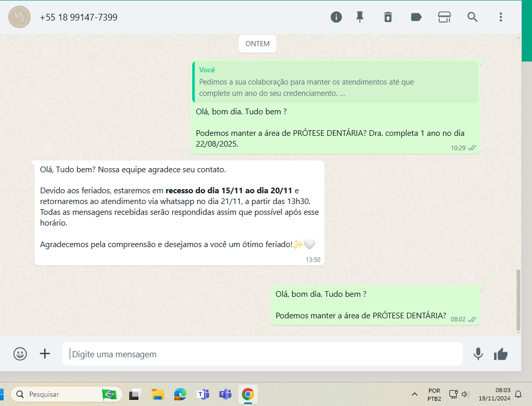
Task: Open labels with the tag icon
Action: point(416,17)
